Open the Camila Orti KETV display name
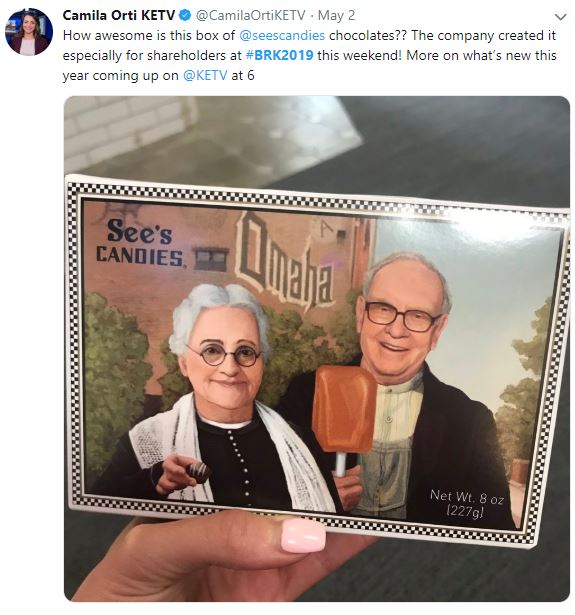 (x=118, y=15)
